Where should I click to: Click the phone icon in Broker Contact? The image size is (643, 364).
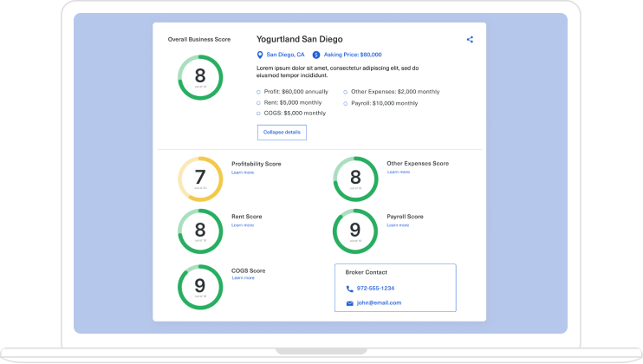[350, 288]
